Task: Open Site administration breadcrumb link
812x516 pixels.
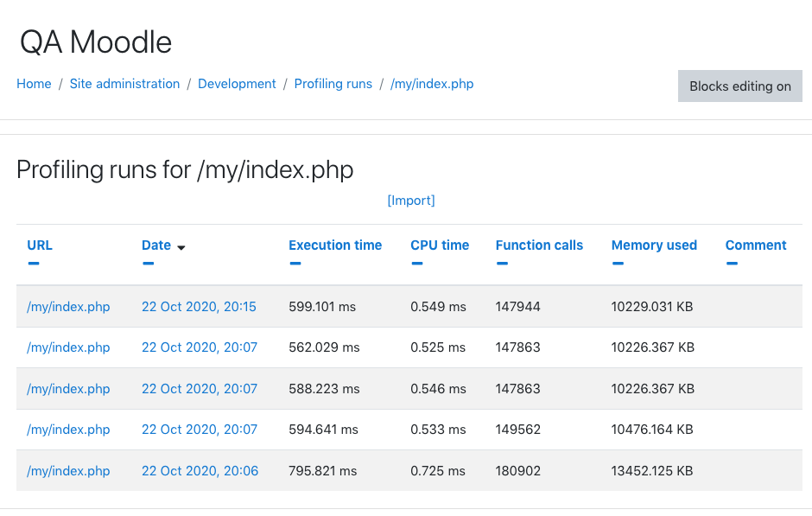Action: click(124, 84)
